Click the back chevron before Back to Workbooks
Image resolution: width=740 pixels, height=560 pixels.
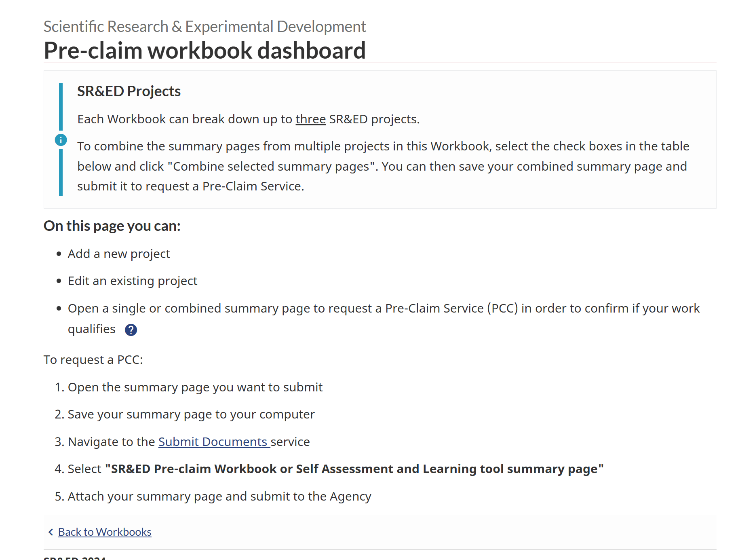[x=51, y=532]
